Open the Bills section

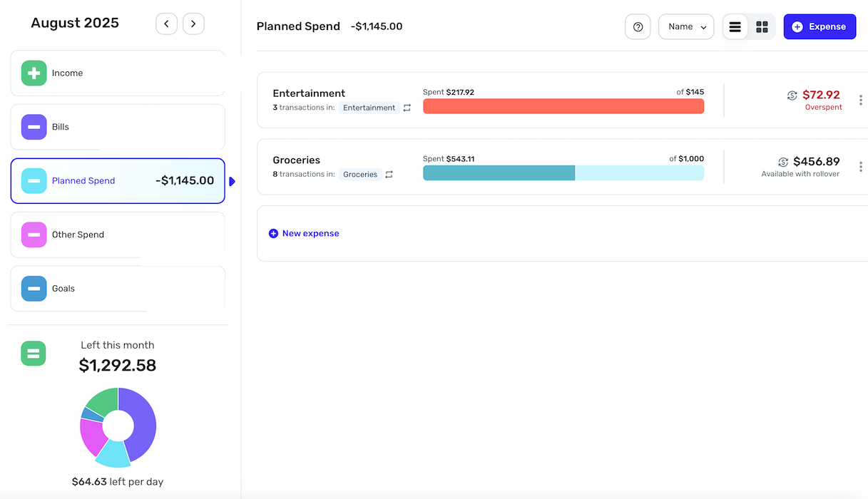(x=118, y=127)
